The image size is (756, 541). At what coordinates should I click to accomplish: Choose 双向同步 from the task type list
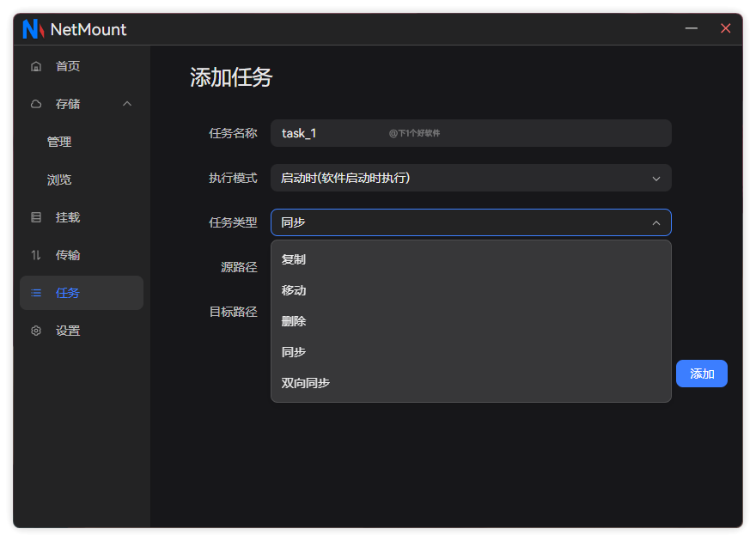pos(471,383)
